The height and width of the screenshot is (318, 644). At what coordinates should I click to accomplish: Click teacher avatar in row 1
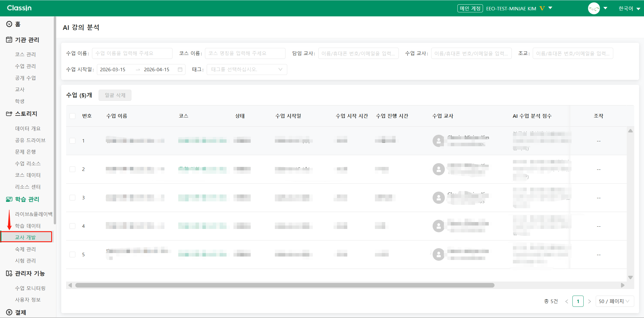(439, 141)
